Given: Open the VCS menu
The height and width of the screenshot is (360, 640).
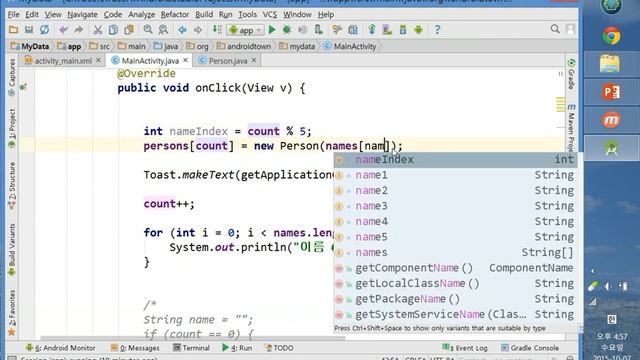Looking at the screenshot, I should pos(269,14).
